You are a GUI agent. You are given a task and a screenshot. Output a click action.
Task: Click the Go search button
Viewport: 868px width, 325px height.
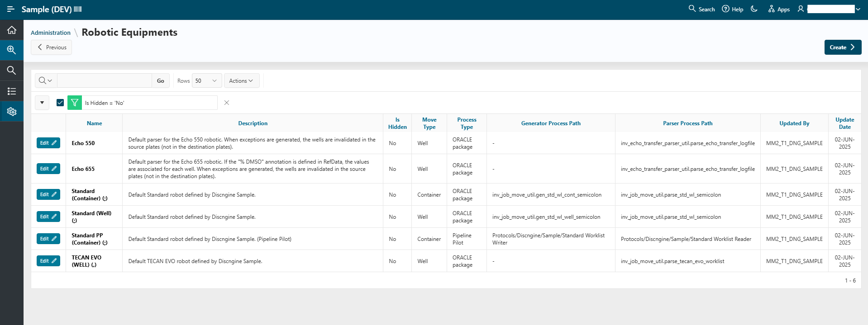click(x=161, y=80)
